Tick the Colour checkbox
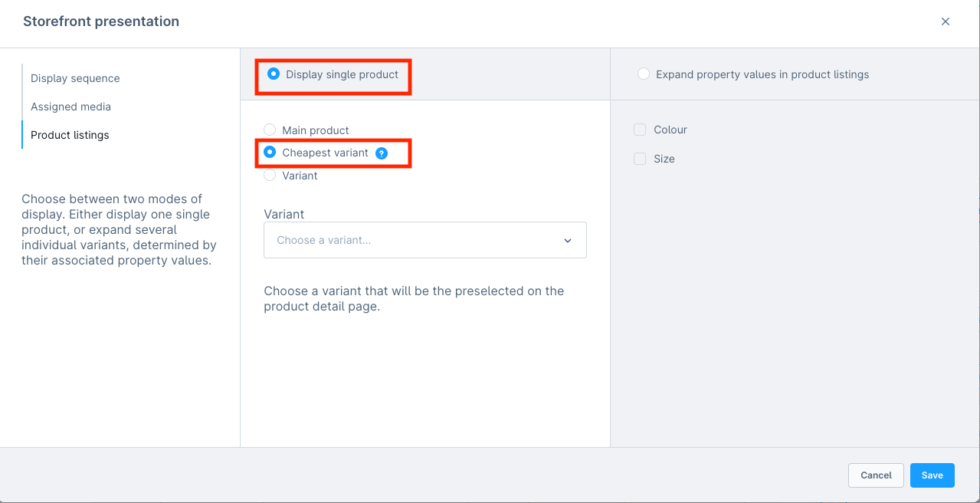 tap(640, 130)
